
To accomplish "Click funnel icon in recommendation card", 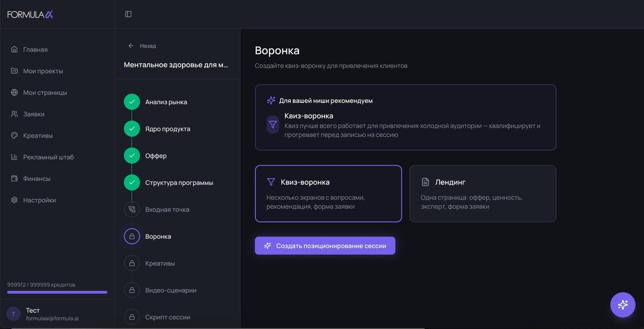I will click(273, 125).
